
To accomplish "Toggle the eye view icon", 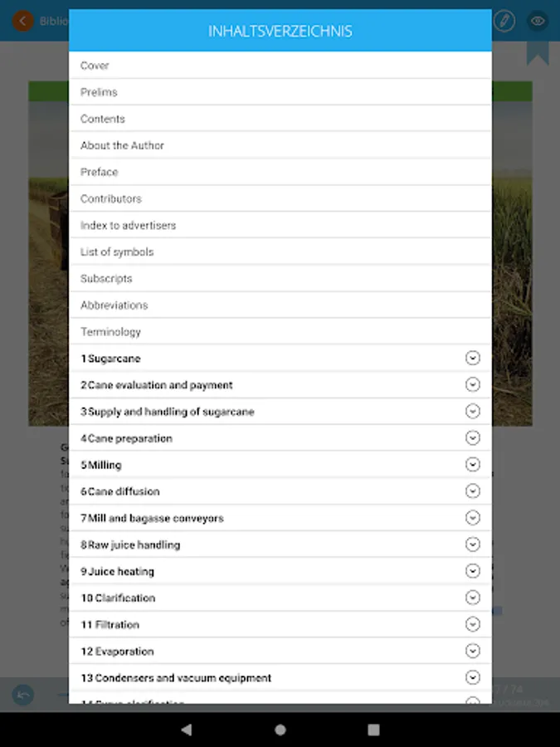I will [x=538, y=21].
